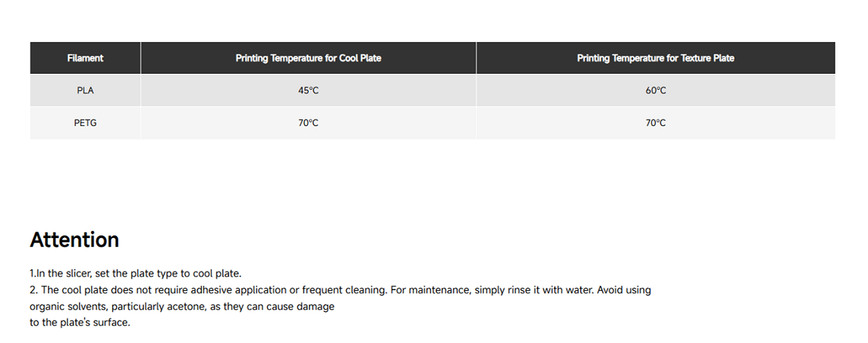This screenshot has width=868, height=343.
Task: Select the PETG filament cell
Action: click(x=85, y=123)
